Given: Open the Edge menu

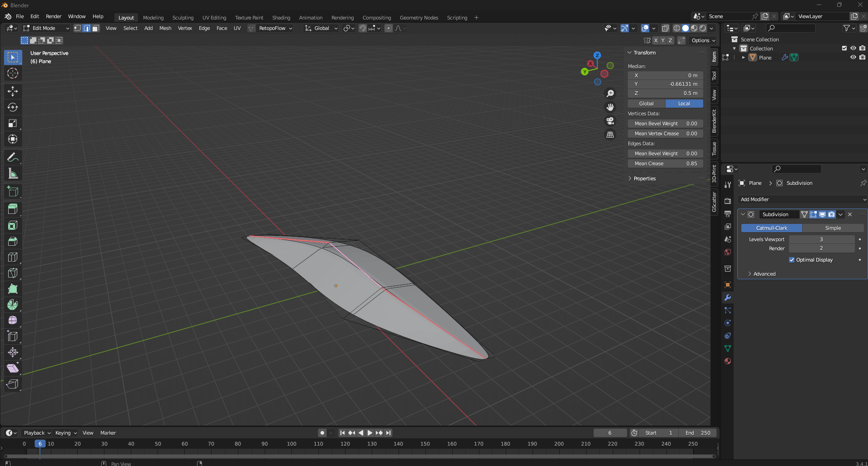Looking at the screenshot, I should (204, 28).
